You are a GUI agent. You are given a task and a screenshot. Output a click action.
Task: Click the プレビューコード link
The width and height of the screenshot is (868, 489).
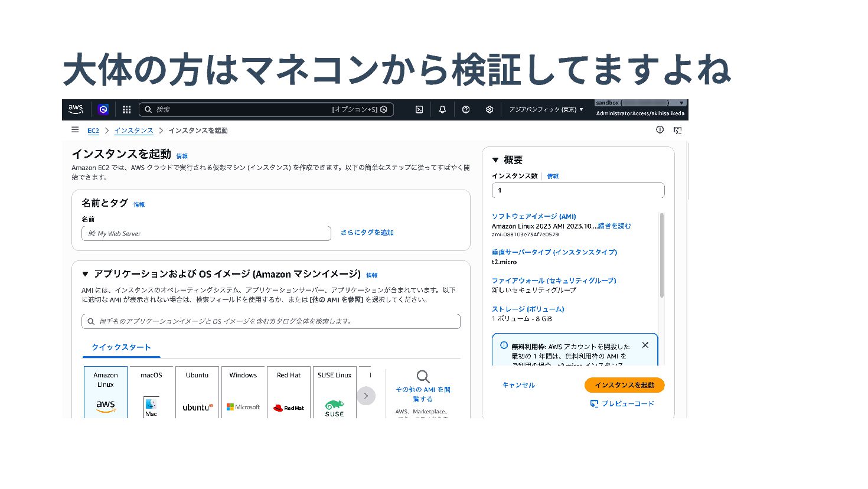coord(622,403)
